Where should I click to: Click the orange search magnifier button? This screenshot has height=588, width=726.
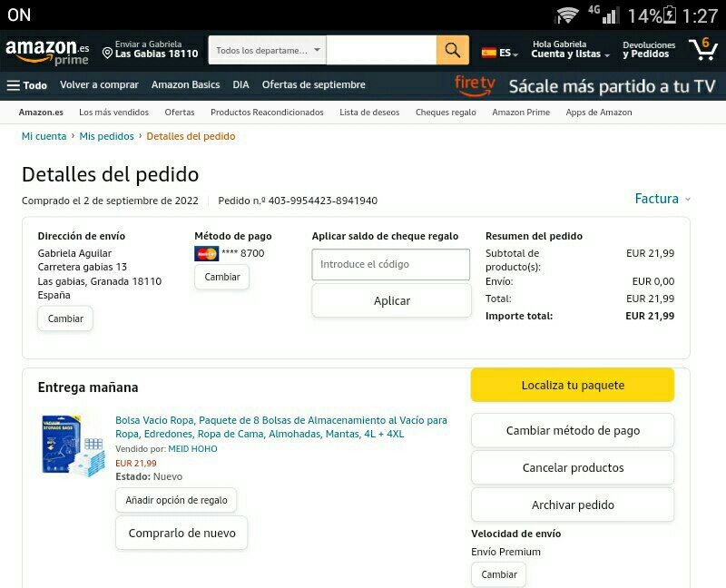click(x=452, y=50)
